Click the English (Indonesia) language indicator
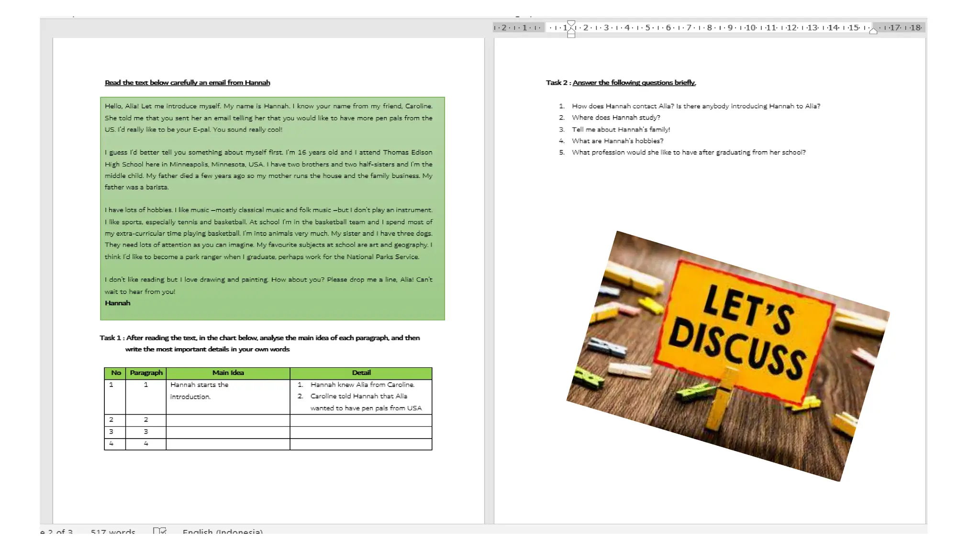This screenshot has width=980, height=551. click(x=223, y=531)
